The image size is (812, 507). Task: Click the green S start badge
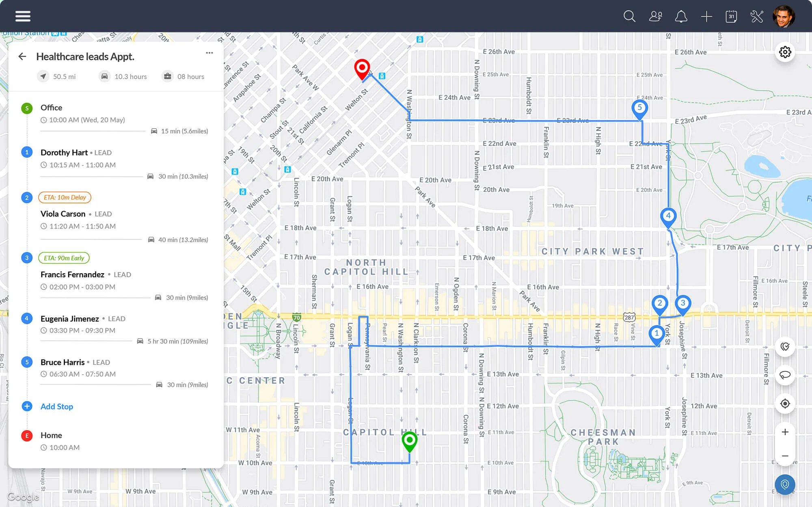click(x=27, y=108)
